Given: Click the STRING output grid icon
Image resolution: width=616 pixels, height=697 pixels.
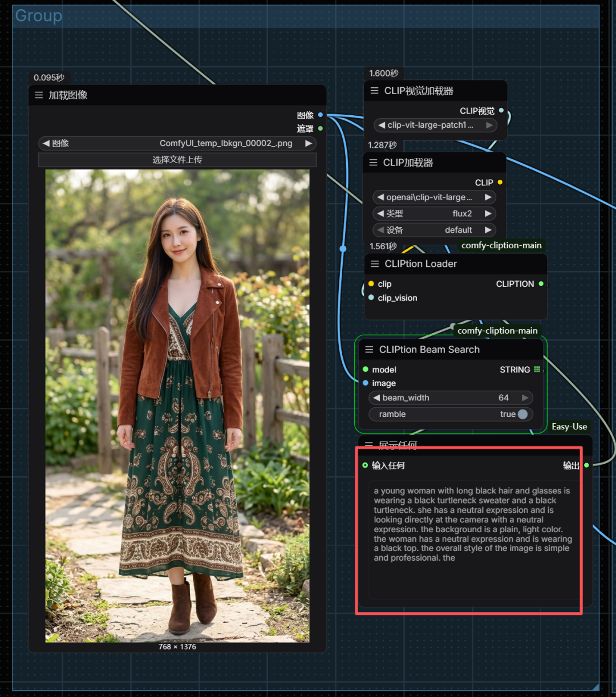Looking at the screenshot, I should pyautogui.click(x=537, y=370).
